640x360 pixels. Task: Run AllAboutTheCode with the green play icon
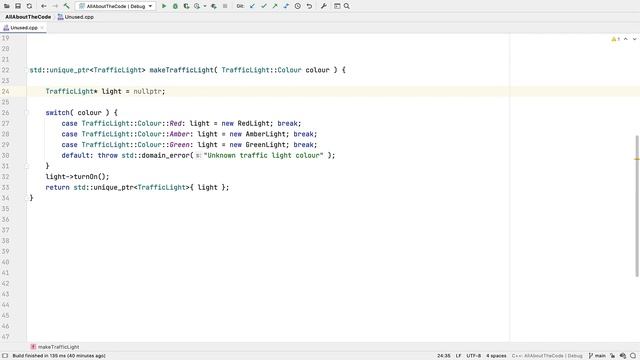(x=164, y=6)
